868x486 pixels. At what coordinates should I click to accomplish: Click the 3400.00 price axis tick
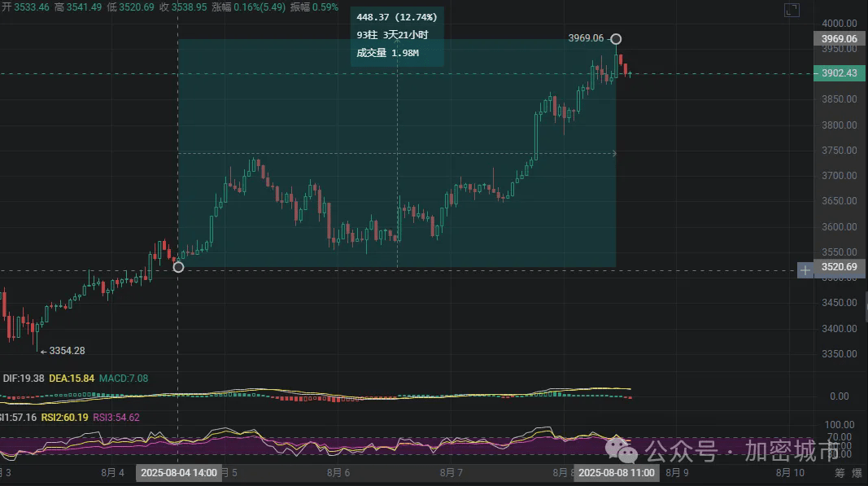point(840,329)
